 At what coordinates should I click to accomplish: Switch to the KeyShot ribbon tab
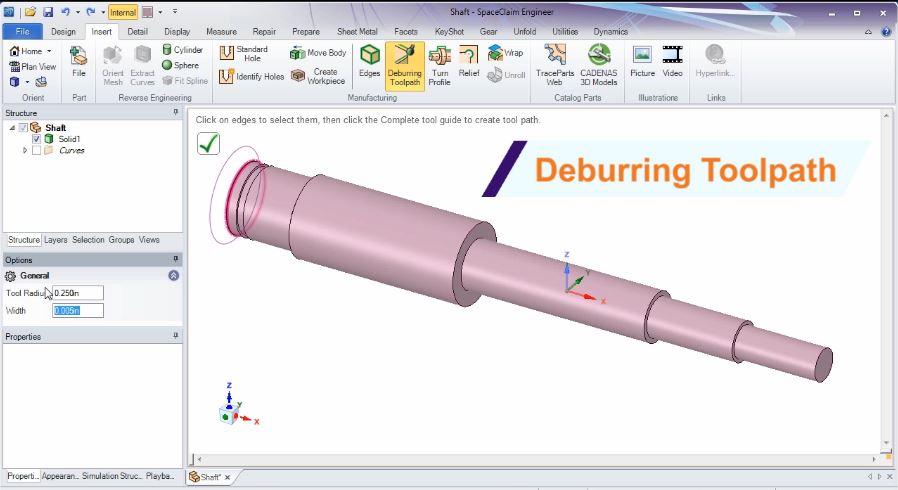pyautogui.click(x=449, y=31)
